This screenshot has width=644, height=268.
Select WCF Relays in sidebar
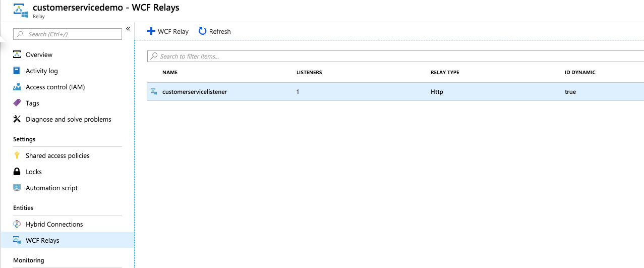(67, 240)
